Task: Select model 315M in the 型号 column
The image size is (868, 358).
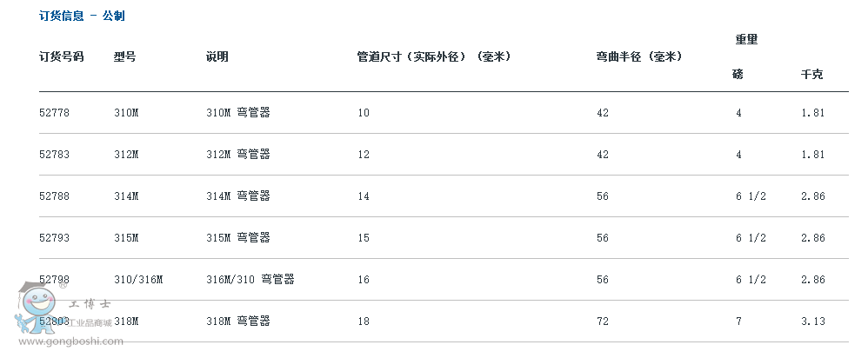Action: tap(126, 238)
